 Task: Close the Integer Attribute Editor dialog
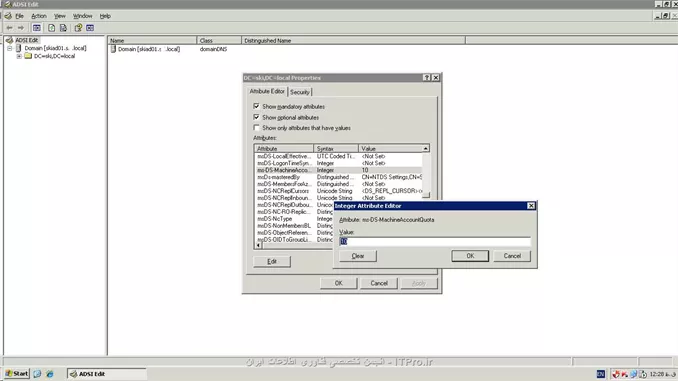tap(531, 206)
